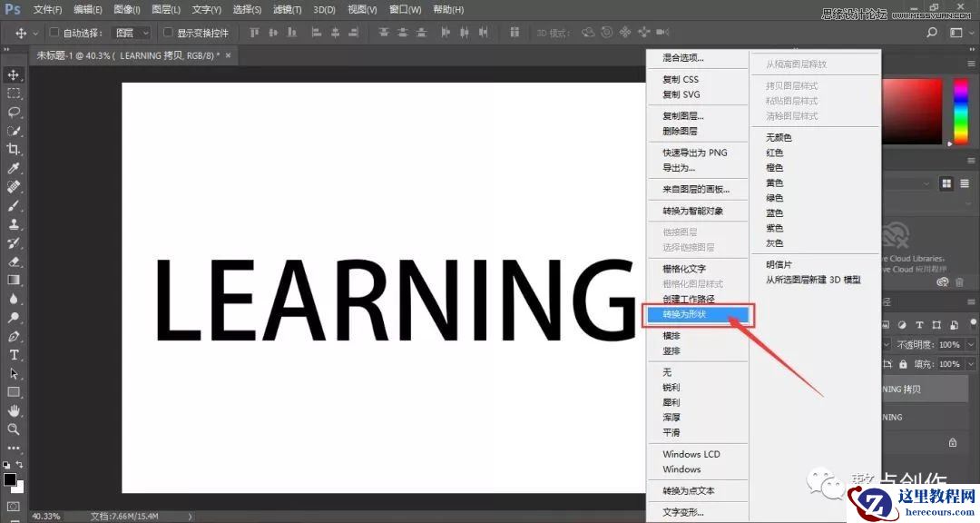
Task: Toggle the layer lock padlock icon
Action: 903,364
